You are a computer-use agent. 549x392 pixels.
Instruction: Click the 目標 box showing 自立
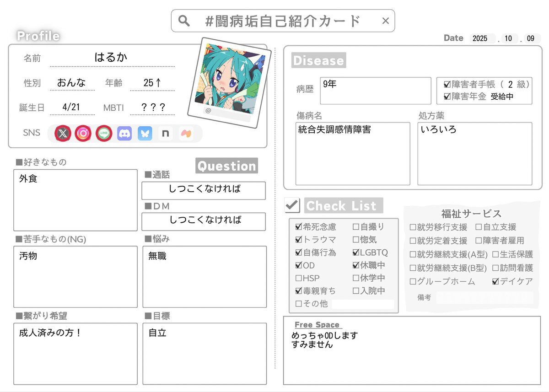pyautogui.click(x=205, y=354)
